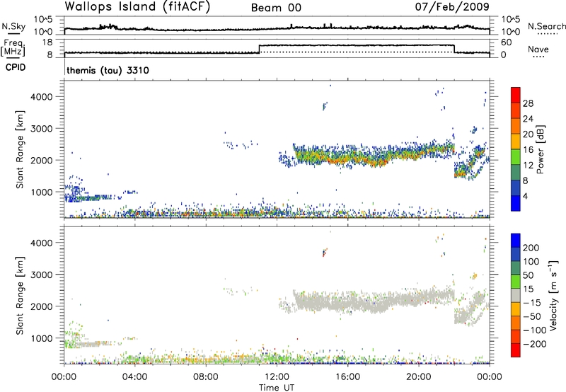
Task: Select the '4' label on the power colorbar
Action: click(x=525, y=196)
